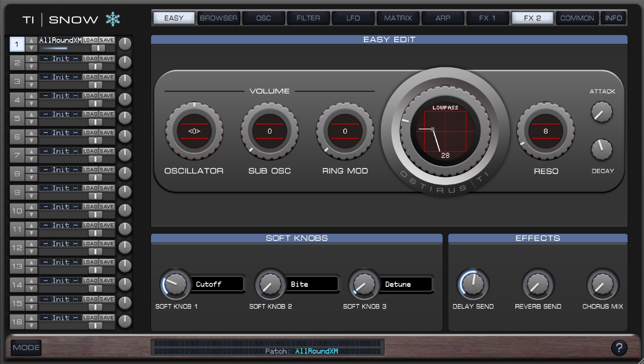The height and width of the screenshot is (364, 644).
Task: Step part 6 patch down arrow
Action: [x=31, y=140]
